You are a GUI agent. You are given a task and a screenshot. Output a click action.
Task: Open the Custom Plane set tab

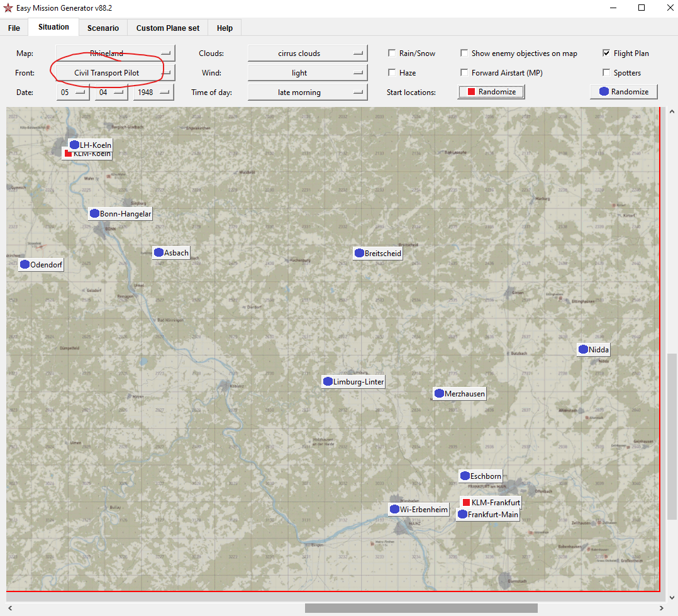[168, 28]
